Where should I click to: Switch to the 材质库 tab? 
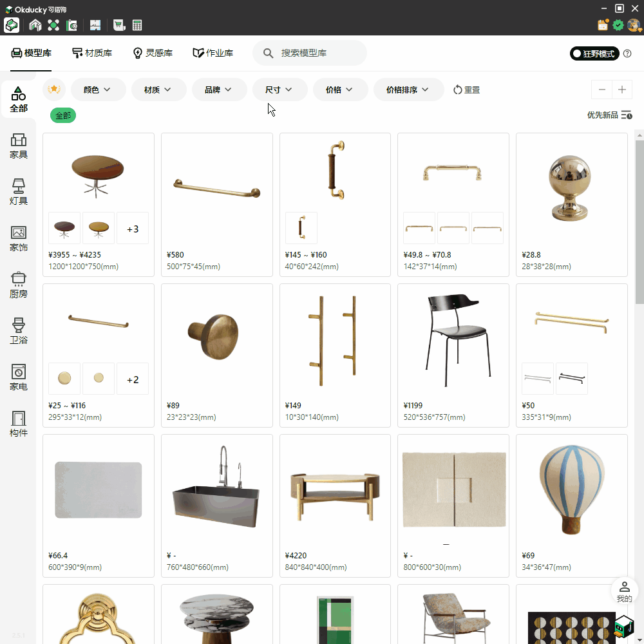pyautogui.click(x=92, y=53)
